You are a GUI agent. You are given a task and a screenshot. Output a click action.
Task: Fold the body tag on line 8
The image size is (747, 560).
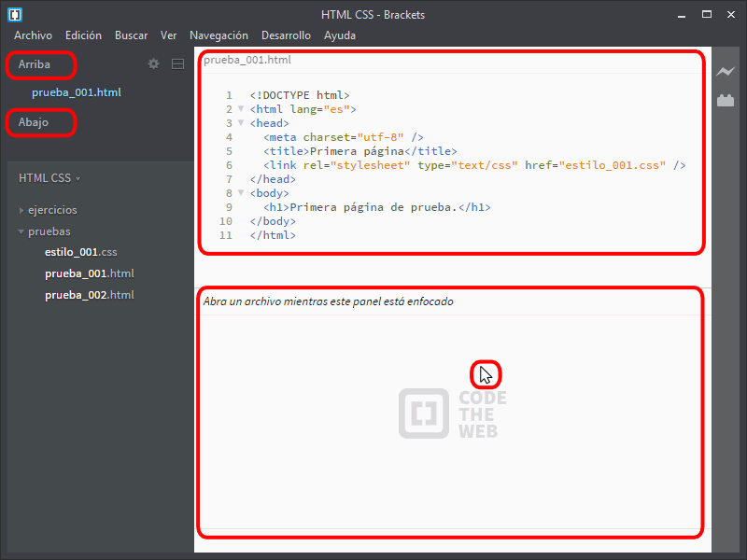[241, 193]
